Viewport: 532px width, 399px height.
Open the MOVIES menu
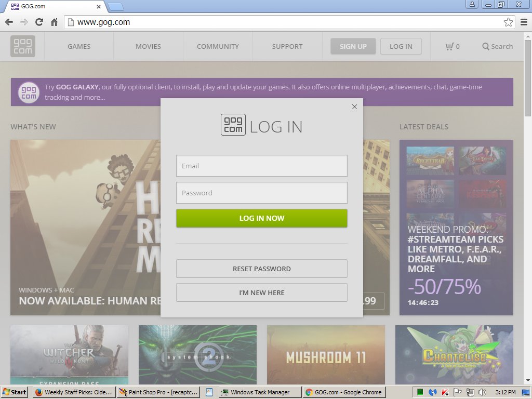pyautogui.click(x=148, y=46)
